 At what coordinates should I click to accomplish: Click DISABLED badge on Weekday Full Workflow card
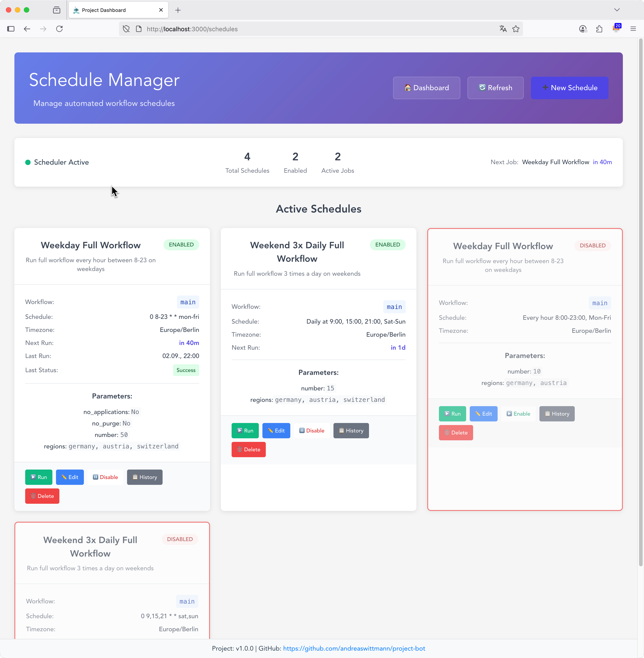pyautogui.click(x=593, y=246)
